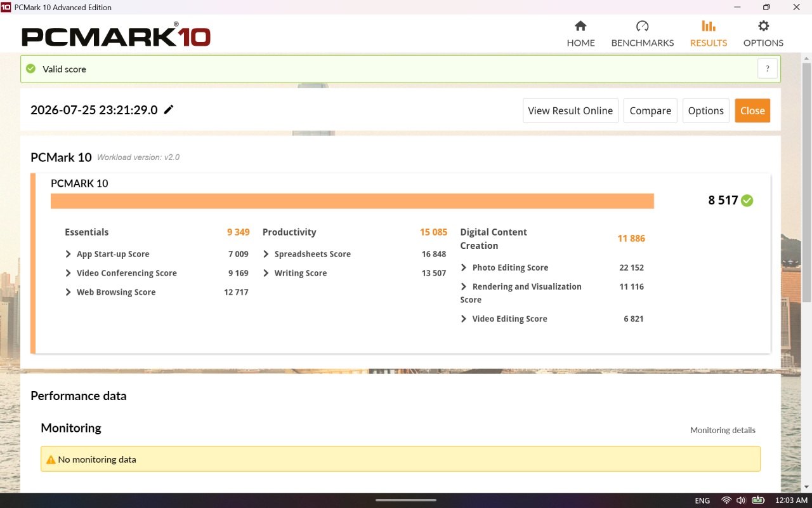This screenshot has height=508, width=812.
Task: Click the green check beside score 8 517
Action: click(747, 201)
